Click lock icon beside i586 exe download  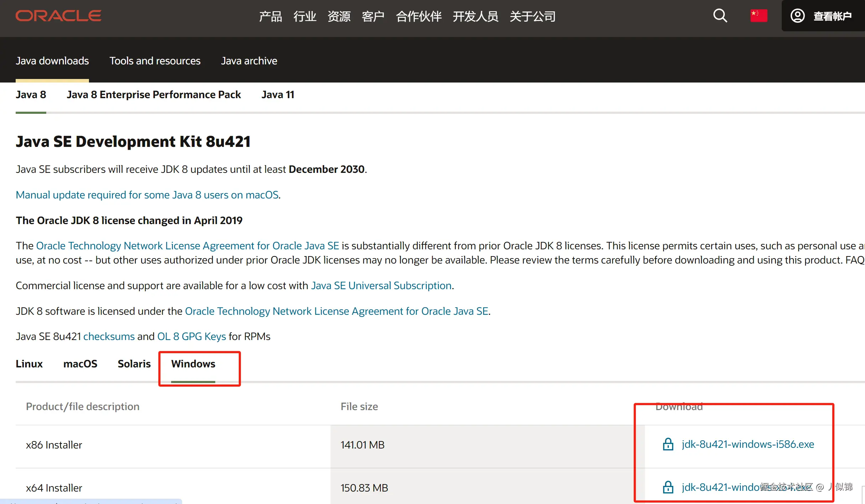(x=668, y=444)
